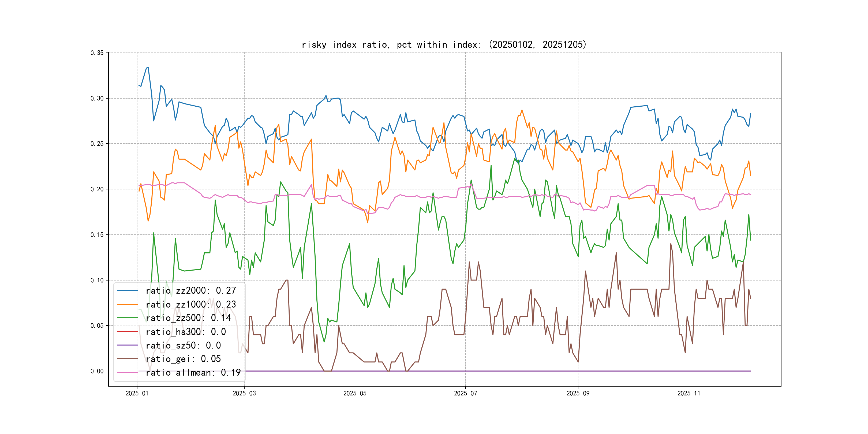Screen dimensions: 868x434
Task: Click the purple ratio_sz50 legend line sample
Action: coord(127,345)
